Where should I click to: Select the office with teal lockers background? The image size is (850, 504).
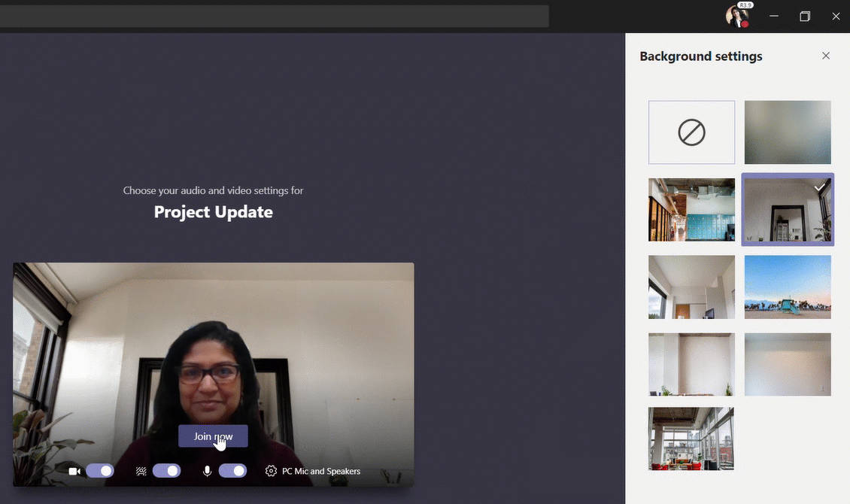tap(692, 210)
